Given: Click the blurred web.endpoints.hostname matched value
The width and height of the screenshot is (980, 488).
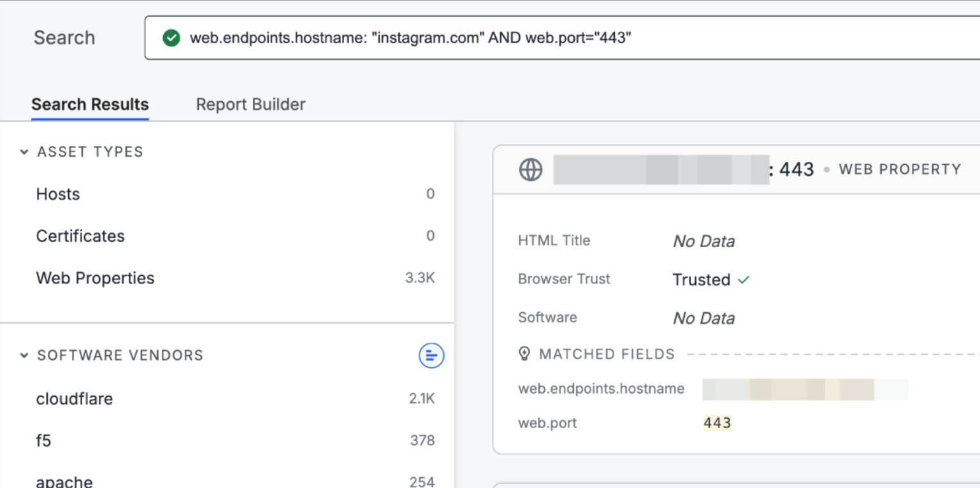Looking at the screenshot, I should [805, 389].
